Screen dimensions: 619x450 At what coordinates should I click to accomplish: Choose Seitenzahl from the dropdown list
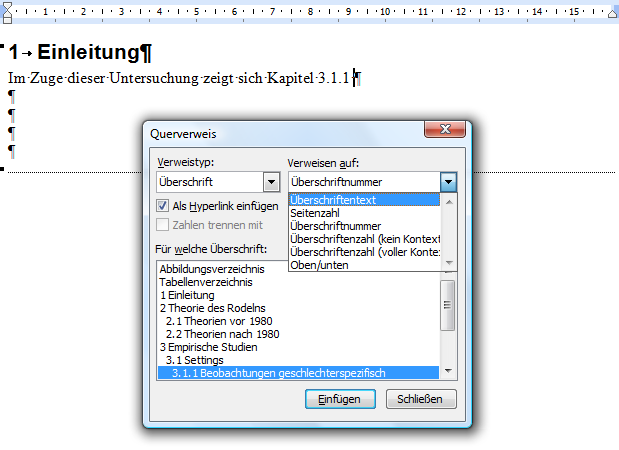(x=364, y=213)
